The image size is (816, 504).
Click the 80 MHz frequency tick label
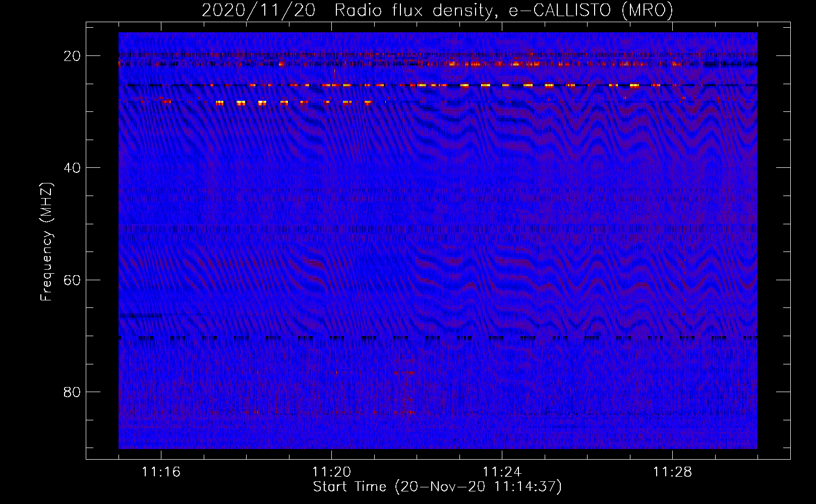click(73, 392)
